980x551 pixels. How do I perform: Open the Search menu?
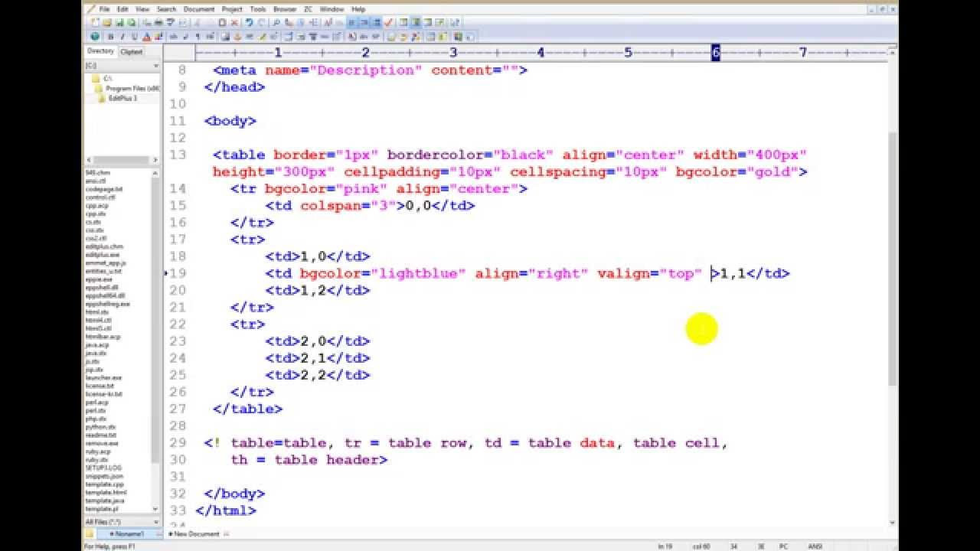[166, 9]
